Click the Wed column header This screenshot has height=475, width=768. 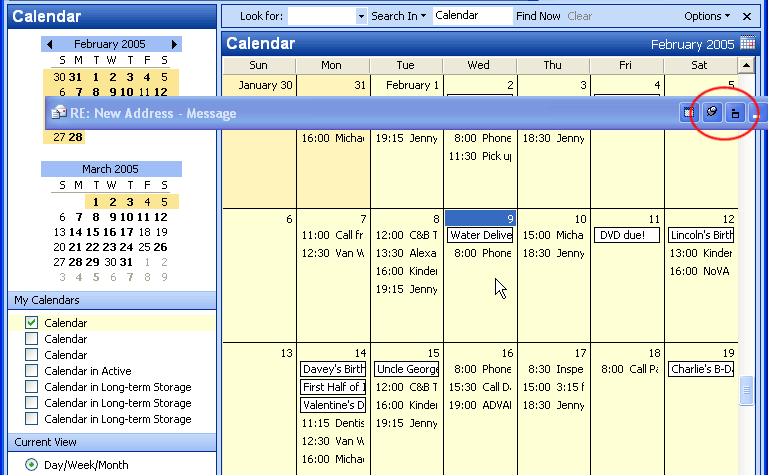click(479, 65)
